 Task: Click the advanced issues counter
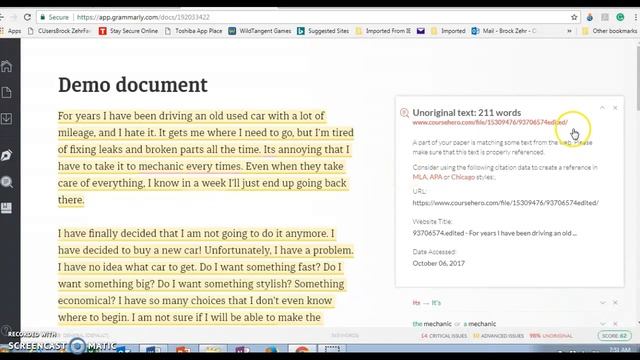[498, 336]
